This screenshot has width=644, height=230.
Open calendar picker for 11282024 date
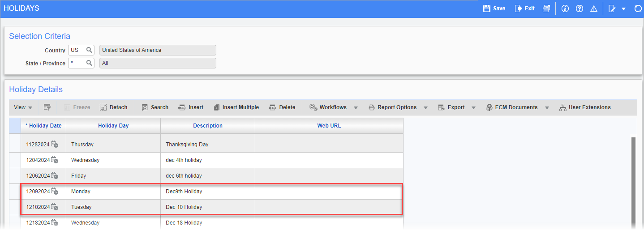[55, 144]
